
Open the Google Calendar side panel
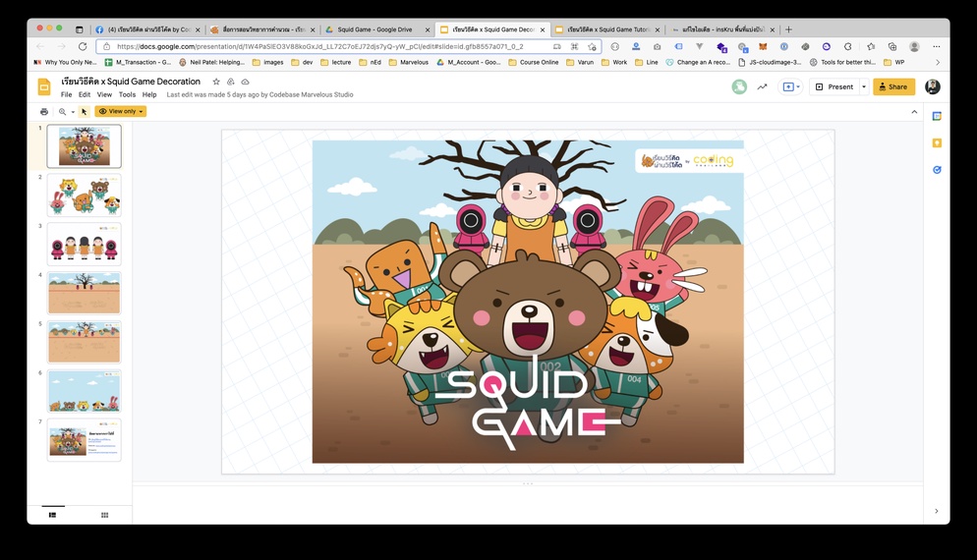coord(937,117)
